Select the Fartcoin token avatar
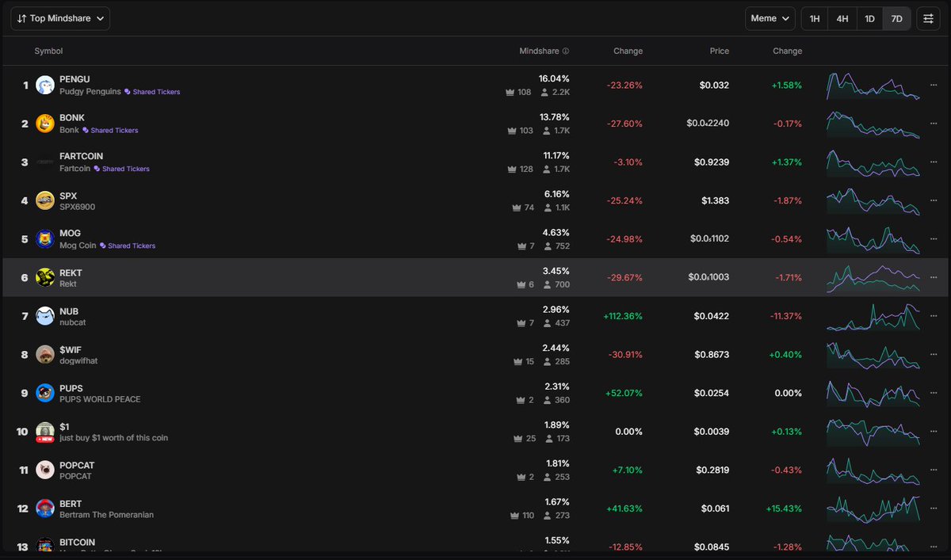Screen dimensions: 951x560 tap(44, 162)
